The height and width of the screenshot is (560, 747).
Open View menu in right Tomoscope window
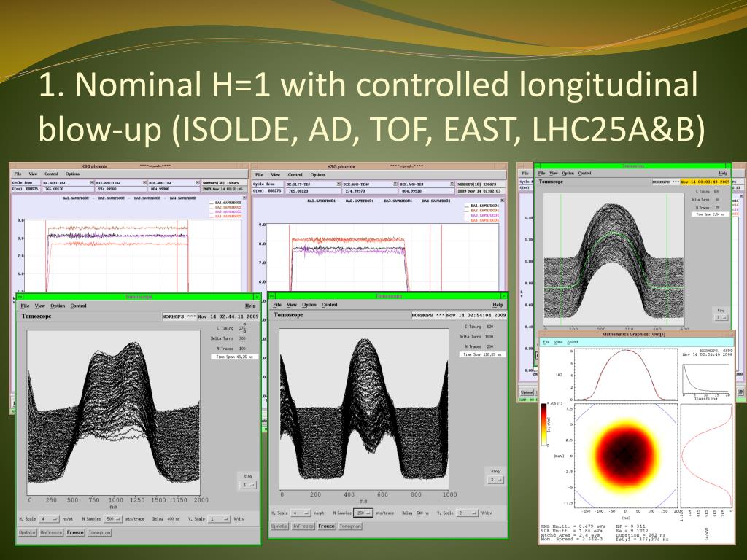click(554, 174)
